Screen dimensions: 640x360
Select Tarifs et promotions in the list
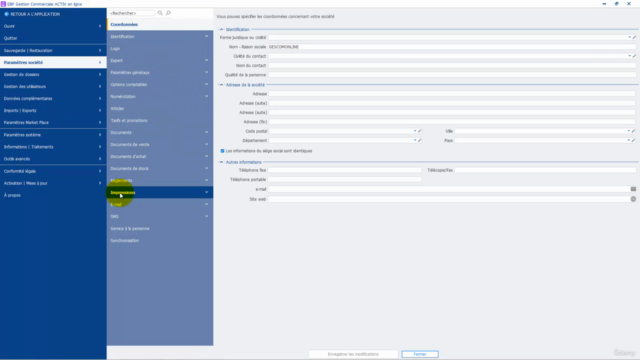160,120
